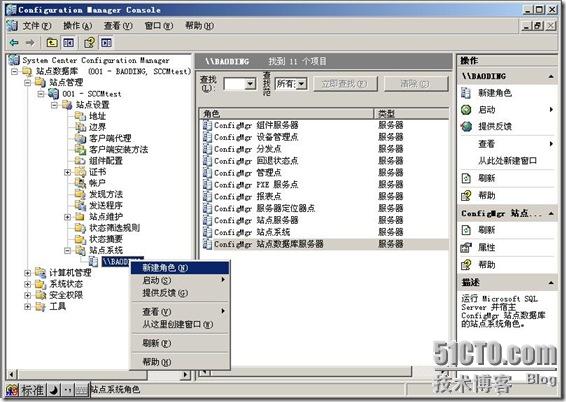
Task: Click the 清除 button
Action: (x=415, y=84)
